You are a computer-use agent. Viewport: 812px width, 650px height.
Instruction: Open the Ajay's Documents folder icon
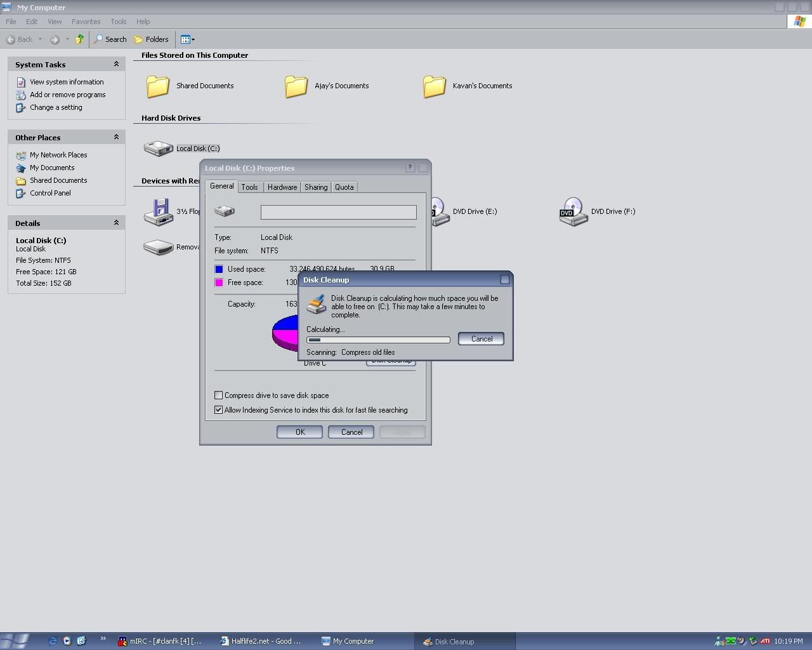(x=296, y=86)
